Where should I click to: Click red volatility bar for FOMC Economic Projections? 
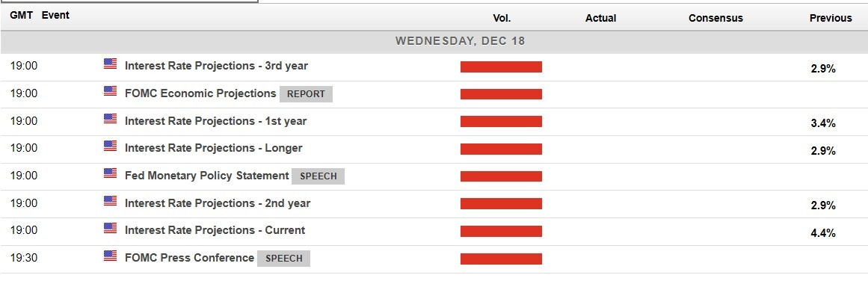pyautogui.click(x=501, y=94)
